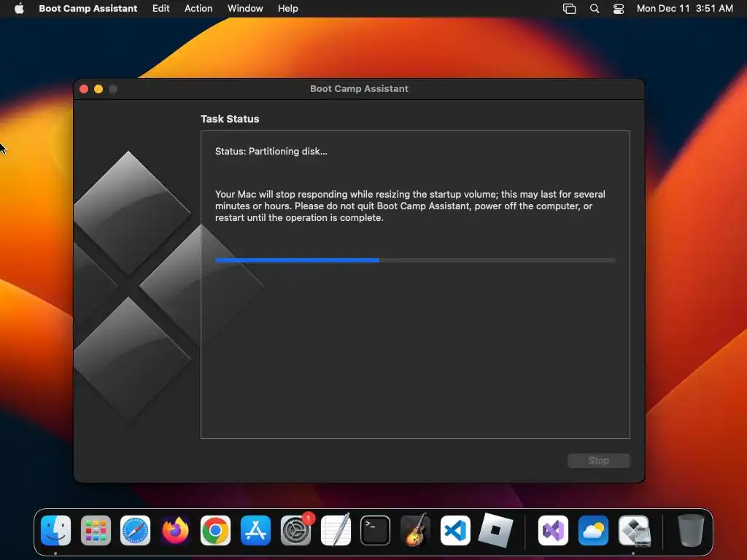
Task: Click Boot Camp Assistant icon in Dock
Action: pos(634,531)
